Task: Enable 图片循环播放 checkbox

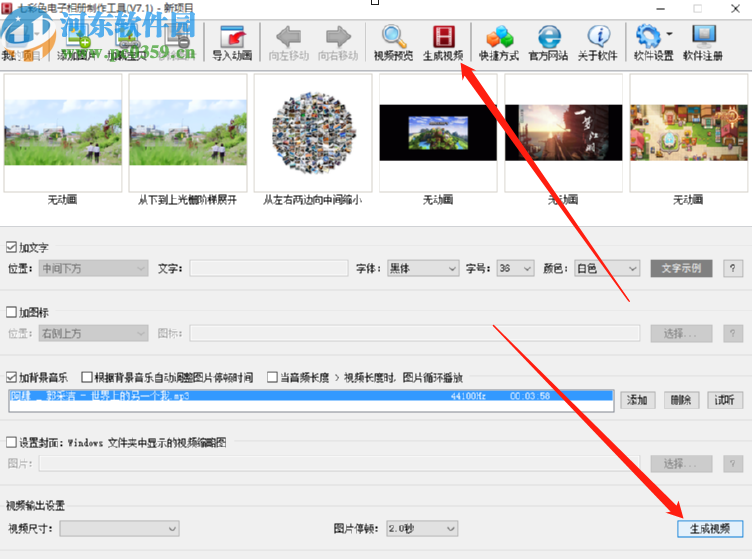Action: (x=272, y=377)
